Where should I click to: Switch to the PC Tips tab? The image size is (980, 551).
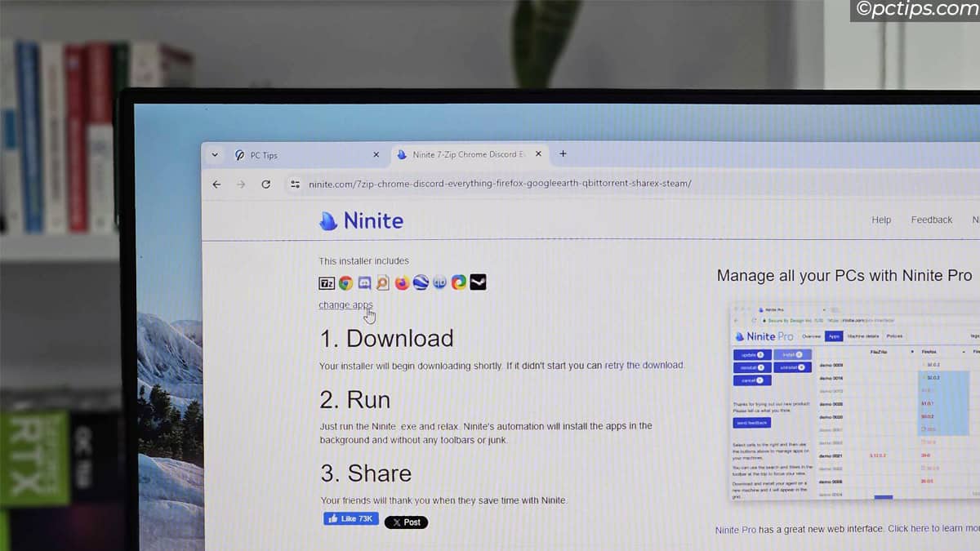tap(263, 154)
